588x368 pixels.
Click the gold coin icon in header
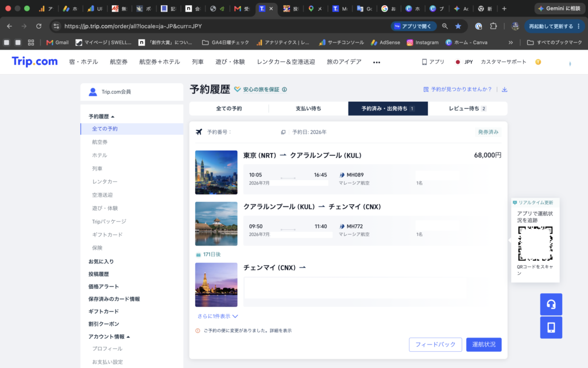tap(538, 62)
